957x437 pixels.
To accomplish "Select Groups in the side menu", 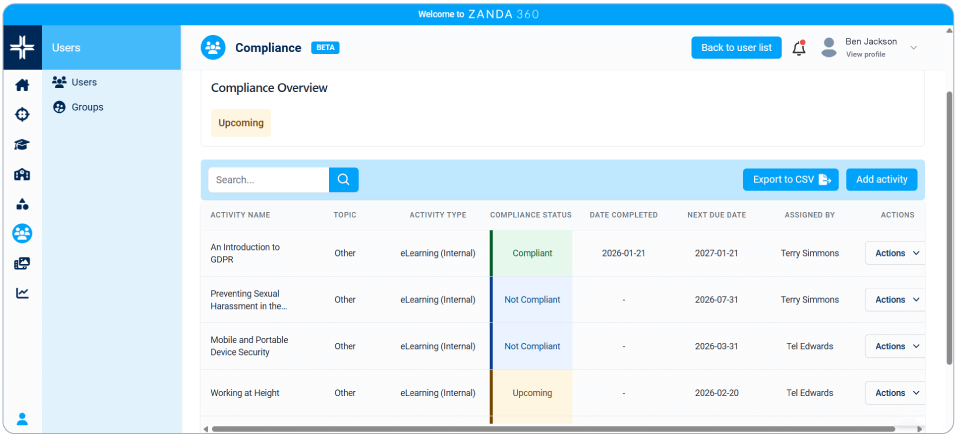I will (x=86, y=107).
